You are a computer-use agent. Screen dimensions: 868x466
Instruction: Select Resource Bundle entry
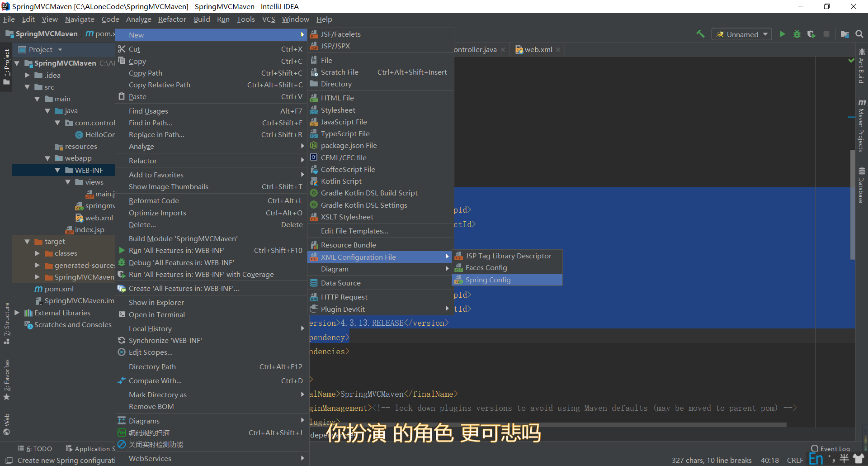[x=381, y=245]
